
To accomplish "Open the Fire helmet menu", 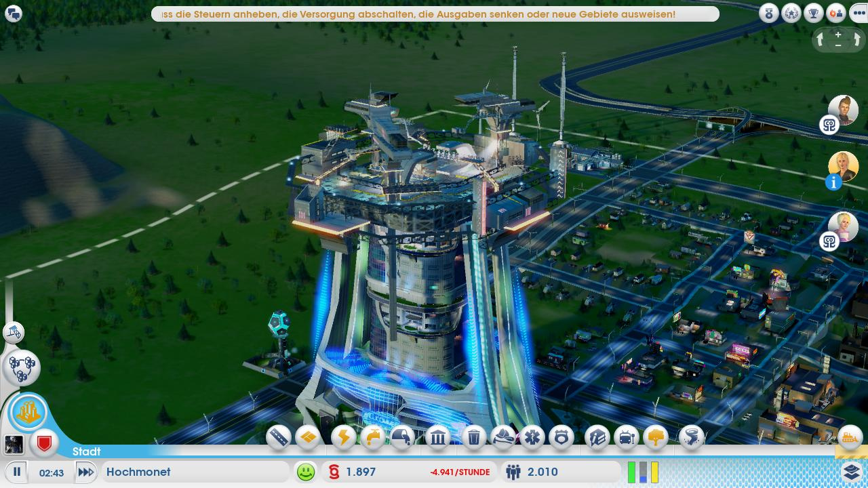I will click(x=502, y=437).
